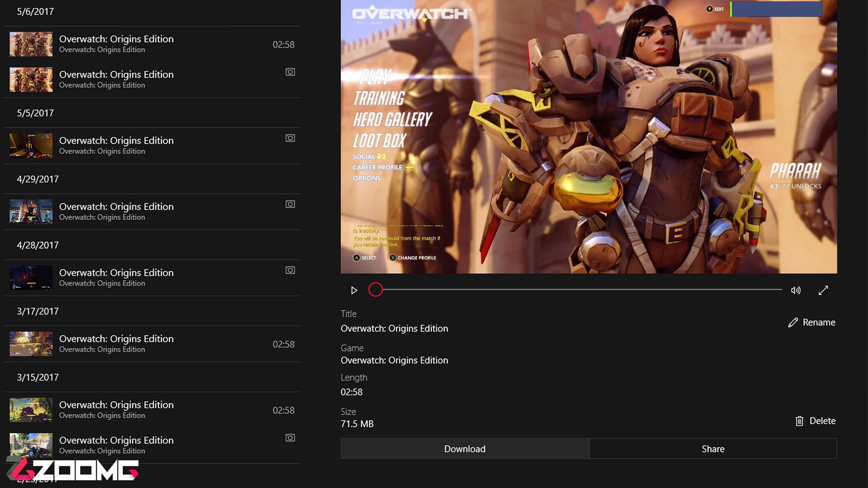Click the 4/28/2017 date header

tap(38, 245)
